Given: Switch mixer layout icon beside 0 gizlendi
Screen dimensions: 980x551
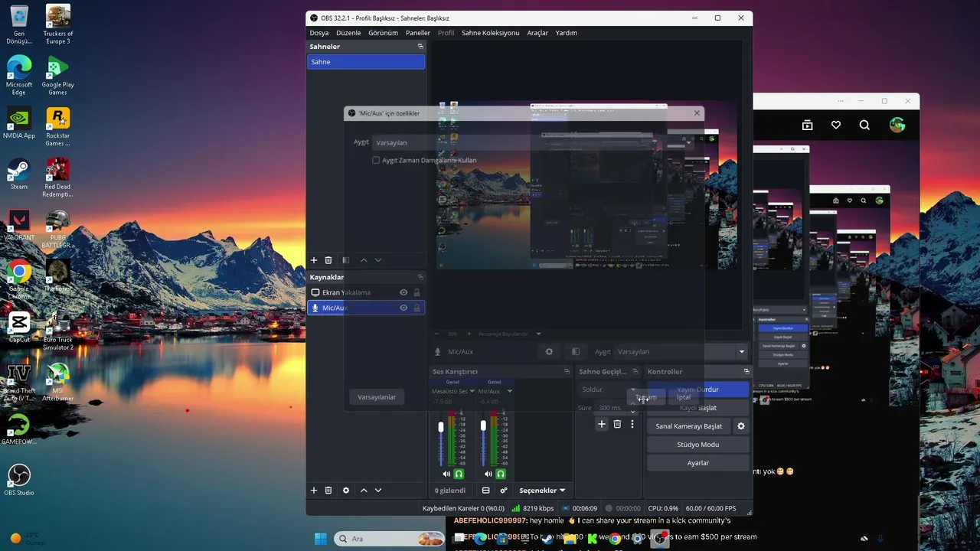Looking at the screenshot, I should tap(485, 491).
